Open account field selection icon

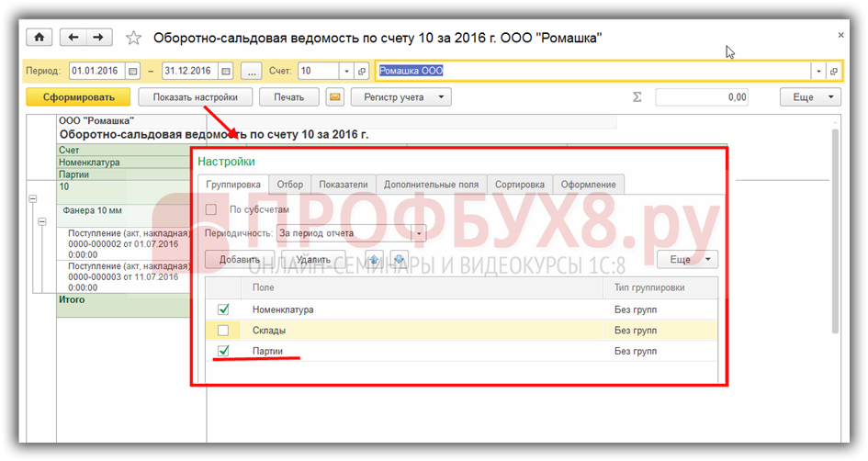(x=362, y=72)
